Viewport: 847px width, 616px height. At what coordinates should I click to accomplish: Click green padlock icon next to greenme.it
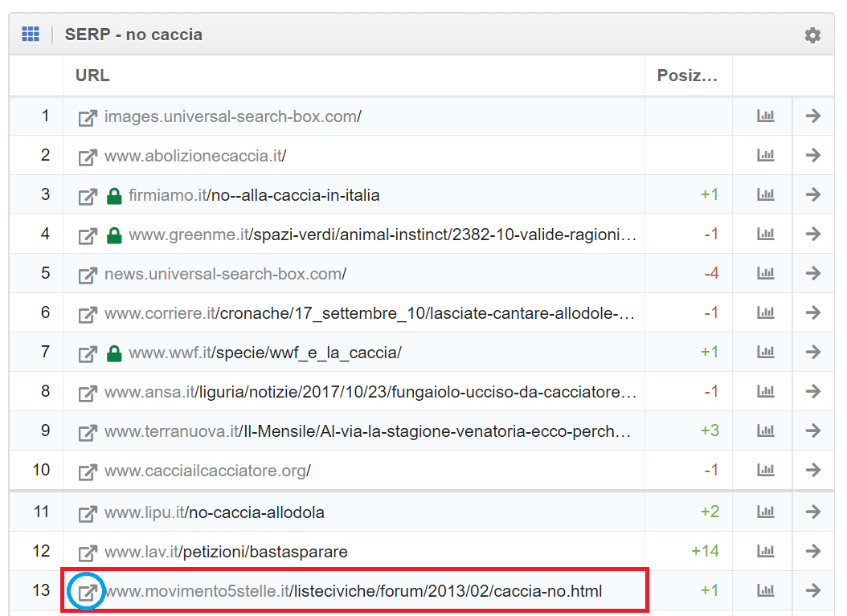point(114,235)
